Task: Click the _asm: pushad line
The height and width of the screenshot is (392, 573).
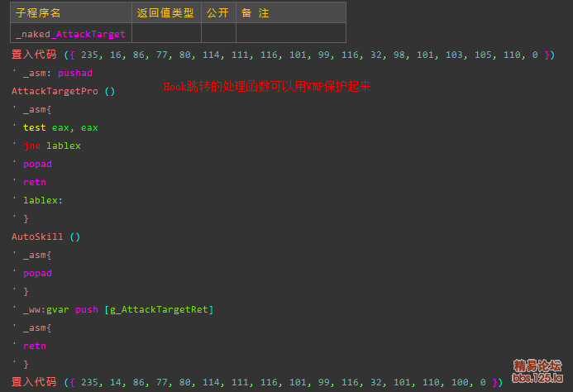Action: click(x=57, y=73)
